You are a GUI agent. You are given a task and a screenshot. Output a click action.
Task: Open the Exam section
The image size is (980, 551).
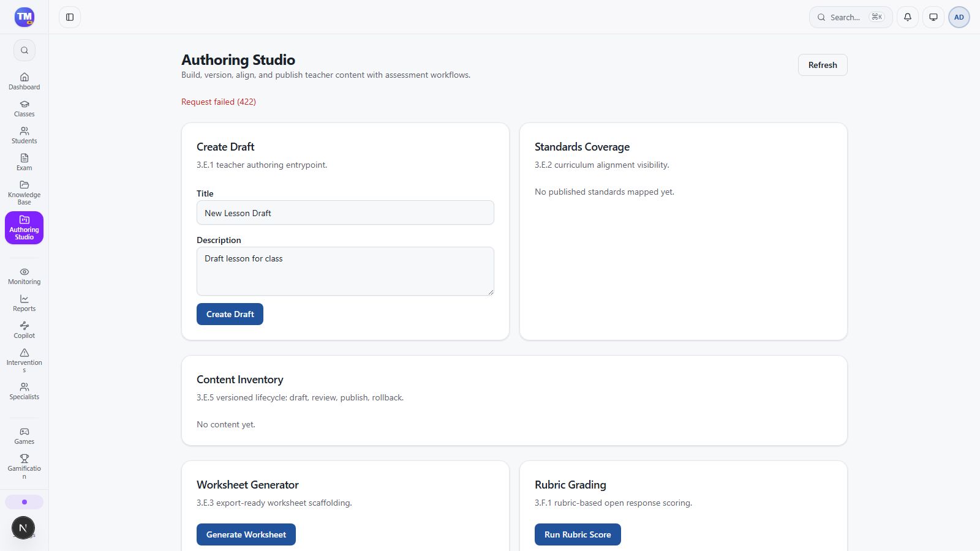click(24, 162)
